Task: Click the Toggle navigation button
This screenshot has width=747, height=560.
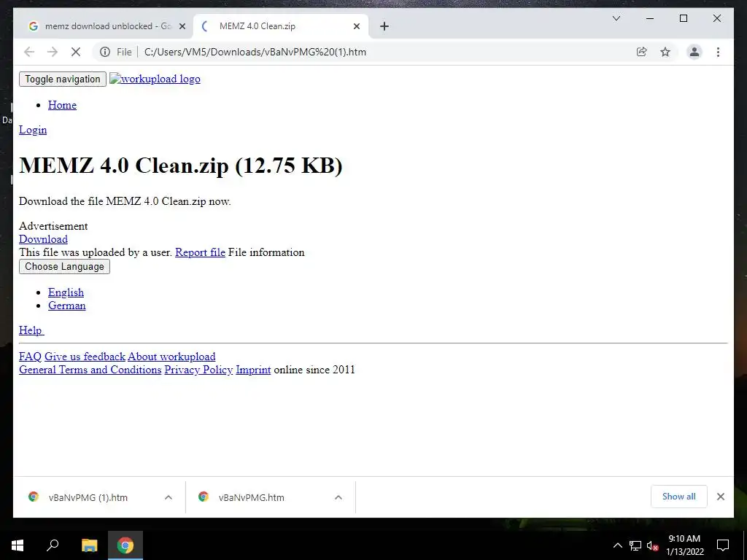Action: click(x=63, y=79)
